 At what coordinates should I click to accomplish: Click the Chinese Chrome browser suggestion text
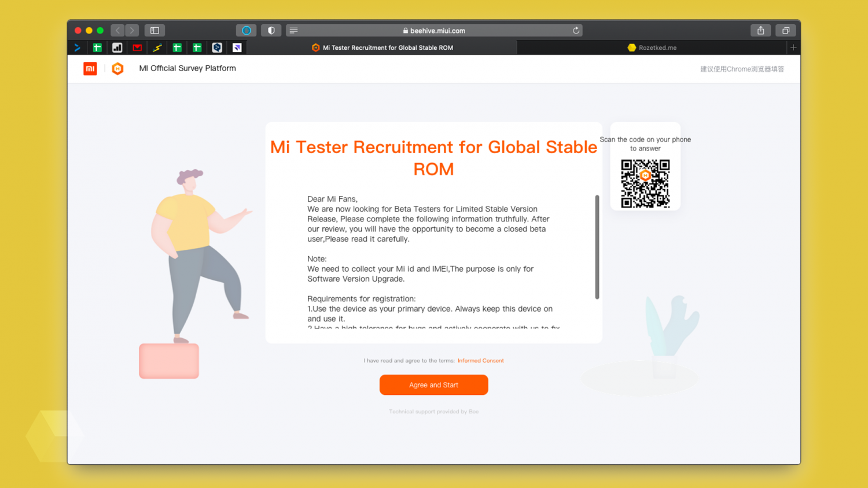[x=742, y=69]
